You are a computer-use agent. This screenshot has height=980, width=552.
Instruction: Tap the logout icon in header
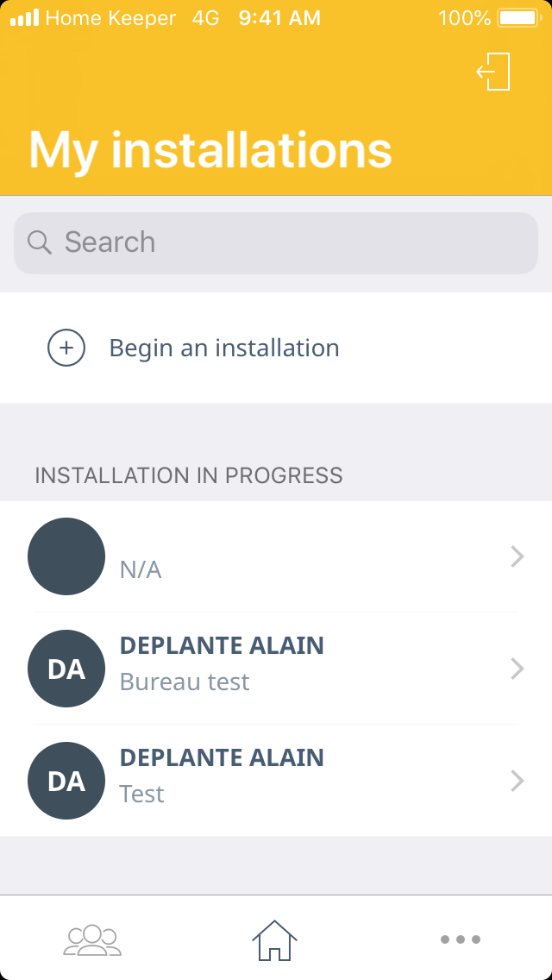coord(494,72)
